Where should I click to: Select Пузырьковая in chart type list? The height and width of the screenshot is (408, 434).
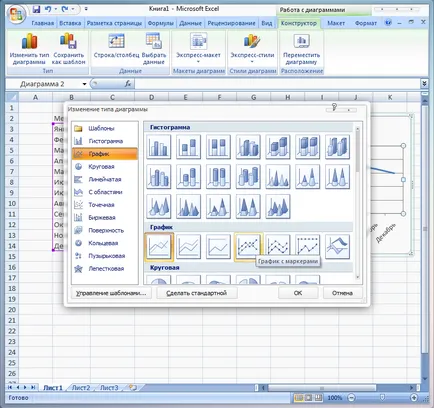pyautogui.click(x=105, y=256)
